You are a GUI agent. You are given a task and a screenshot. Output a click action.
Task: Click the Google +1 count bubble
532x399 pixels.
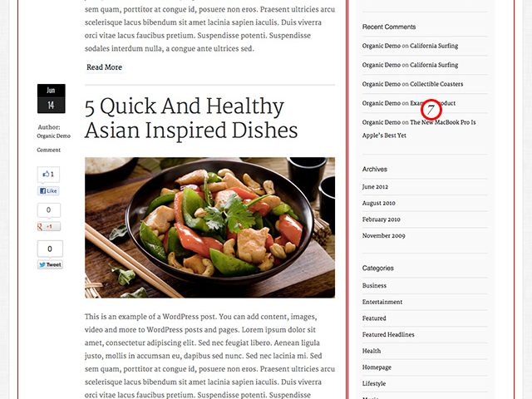(x=49, y=210)
